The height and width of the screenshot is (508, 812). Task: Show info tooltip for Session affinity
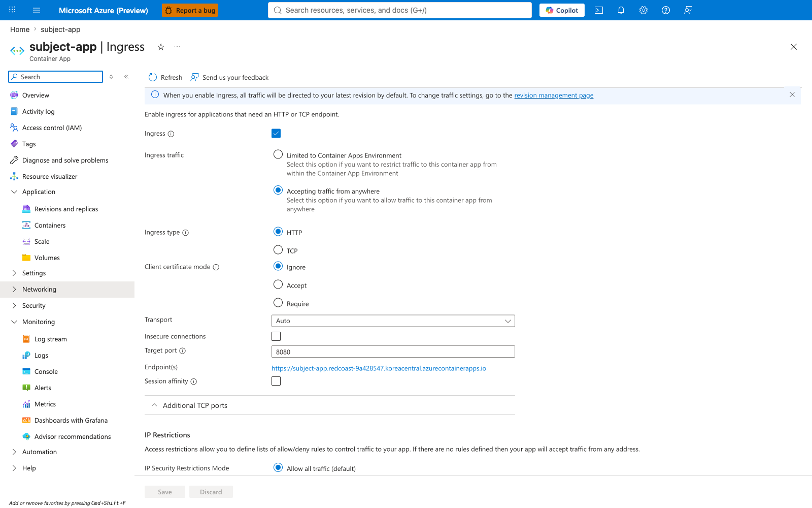point(194,382)
